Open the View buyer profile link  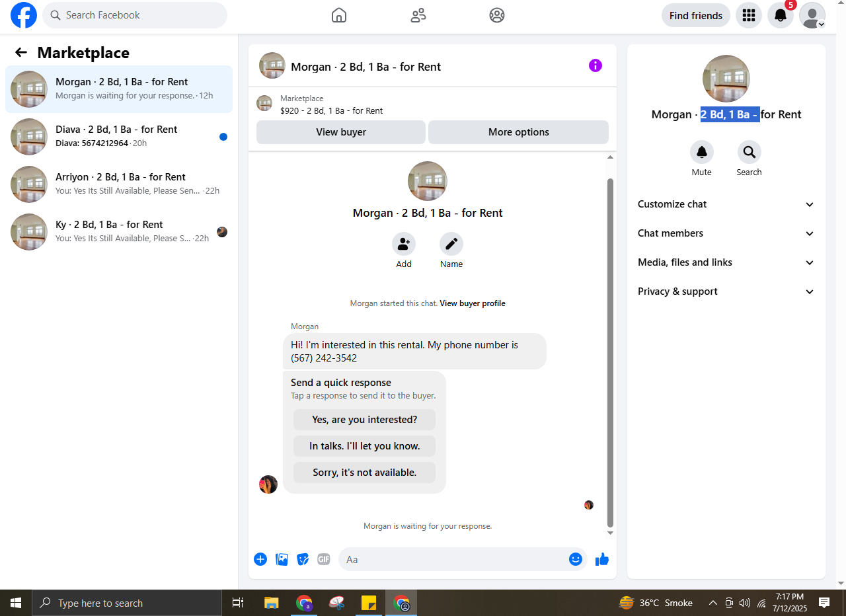473,303
